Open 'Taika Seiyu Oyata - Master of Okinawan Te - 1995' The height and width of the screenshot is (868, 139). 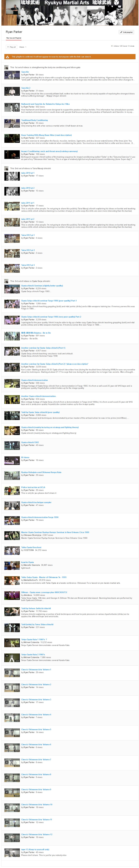(44, 577)
